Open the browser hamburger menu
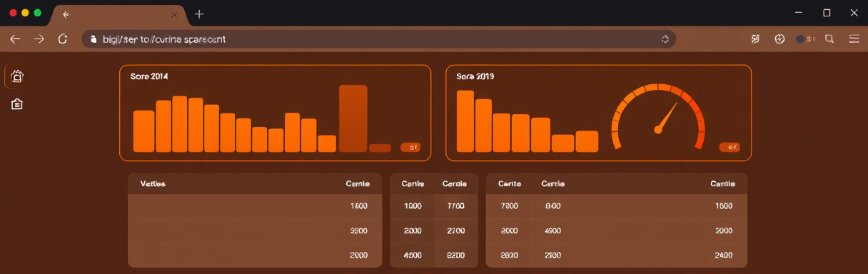868x274 pixels. click(854, 39)
